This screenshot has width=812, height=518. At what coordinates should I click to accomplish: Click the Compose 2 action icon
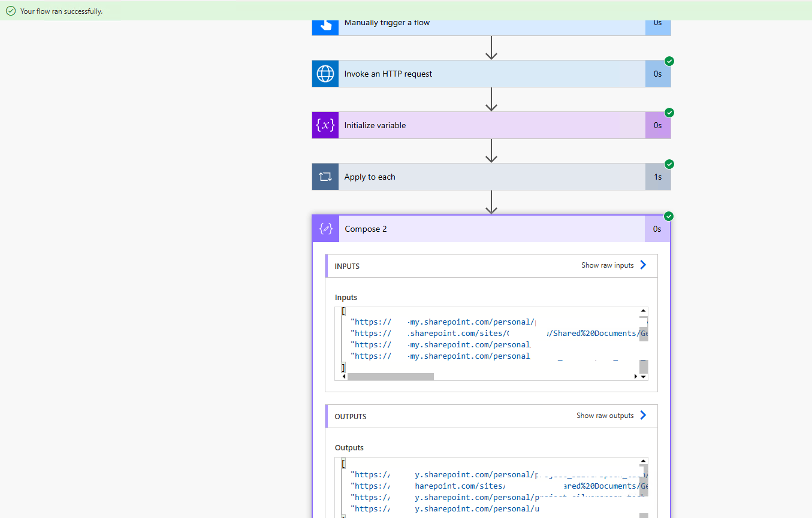(x=326, y=229)
